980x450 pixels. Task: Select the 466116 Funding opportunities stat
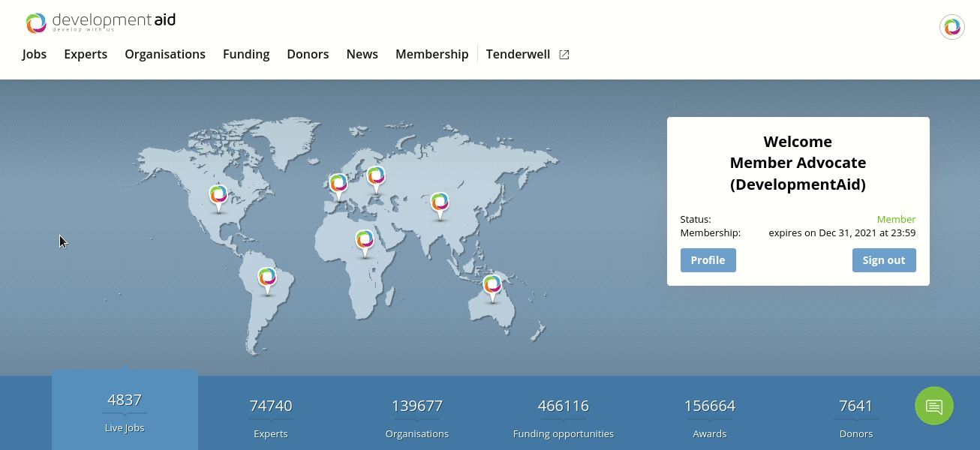pyautogui.click(x=563, y=417)
